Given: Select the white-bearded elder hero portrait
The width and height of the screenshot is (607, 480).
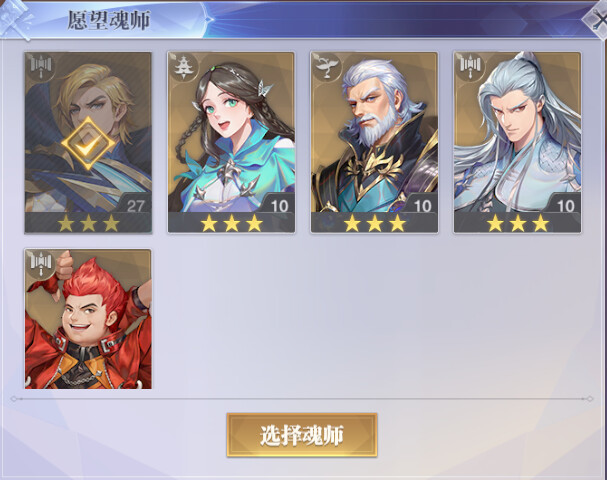Looking at the screenshot, I should (x=374, y=132).
